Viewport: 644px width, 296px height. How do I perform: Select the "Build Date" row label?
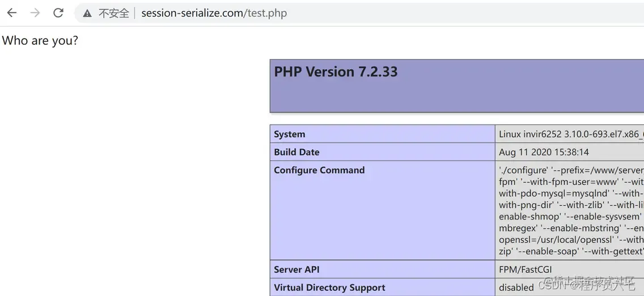[x=296, y=153]
